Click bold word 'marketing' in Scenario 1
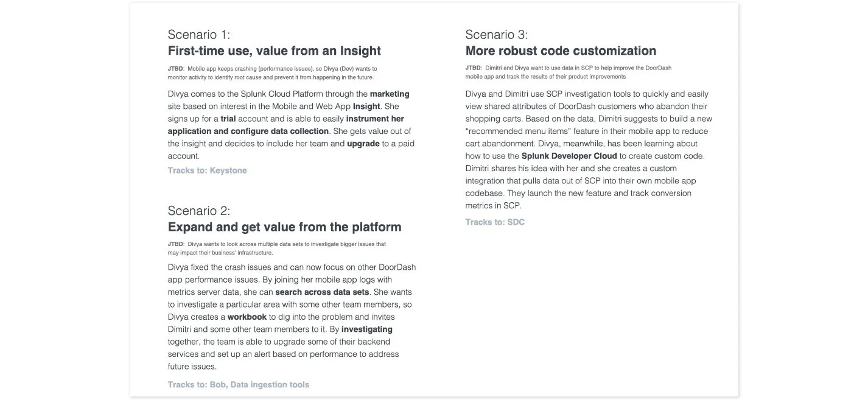Viewport: 868px width, 419px height. tap(390, 94)
